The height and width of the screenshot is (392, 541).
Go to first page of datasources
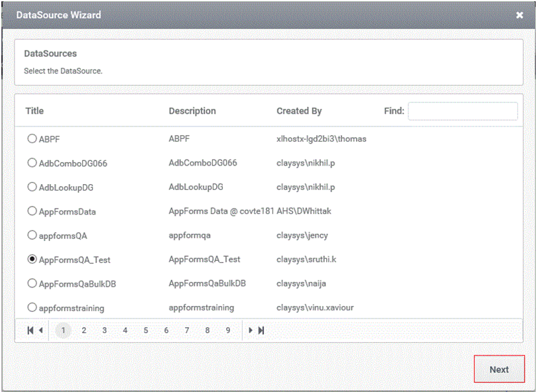[x=30, y=330]
